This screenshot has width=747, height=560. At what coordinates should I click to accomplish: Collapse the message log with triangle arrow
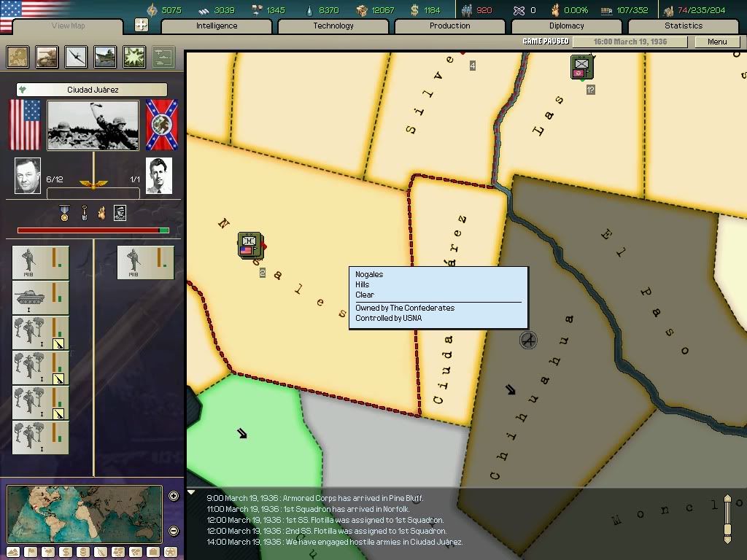coord(191,492)
